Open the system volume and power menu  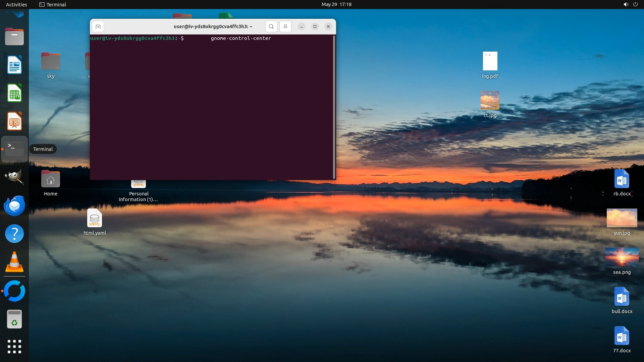630,4
